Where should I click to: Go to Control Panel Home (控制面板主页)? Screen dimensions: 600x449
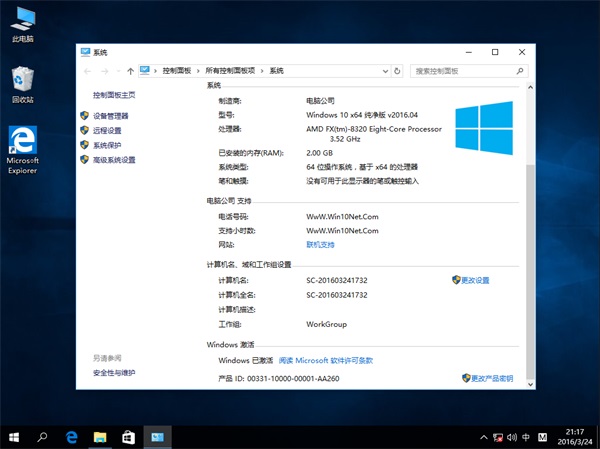113,95
